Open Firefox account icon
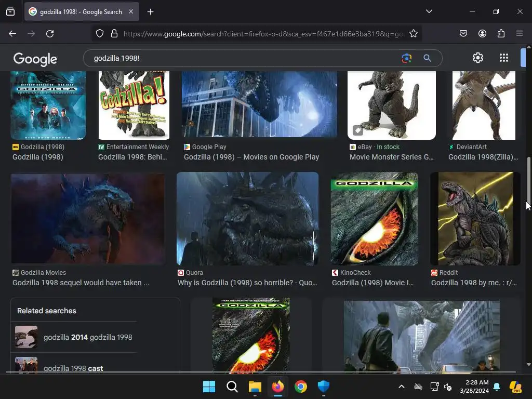This screenshot has width=532, height=399. (x=482, y=34)
